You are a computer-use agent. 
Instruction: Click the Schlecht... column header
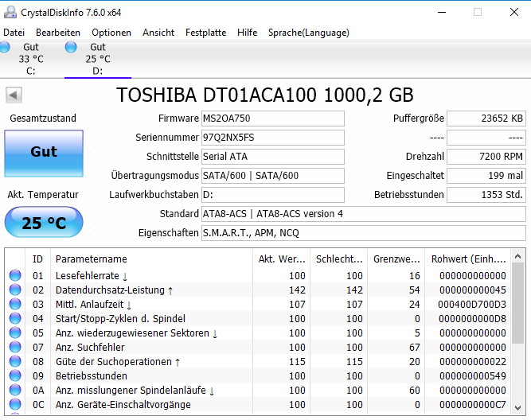point(339,259)
